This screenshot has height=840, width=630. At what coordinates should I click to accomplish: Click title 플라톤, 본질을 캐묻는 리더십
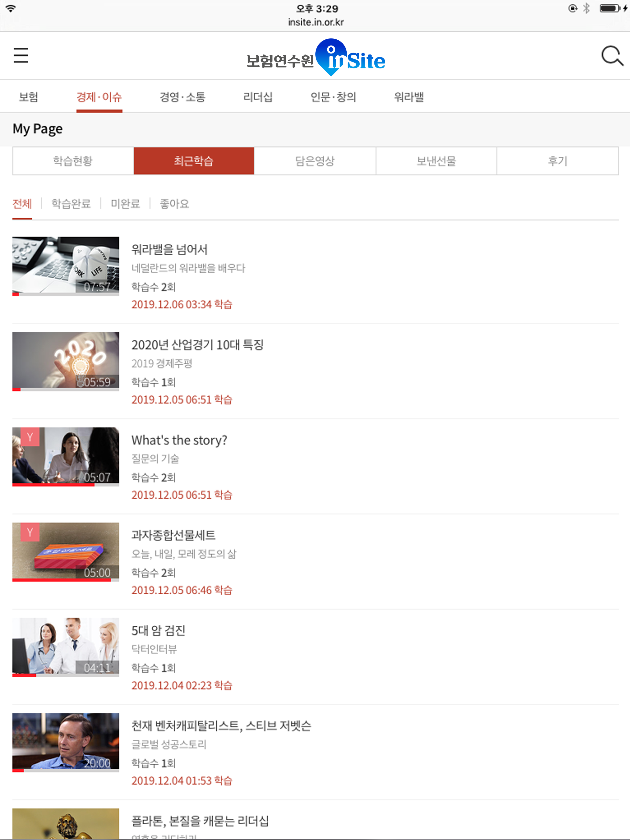pyautogui.click(x=200, y=821)
